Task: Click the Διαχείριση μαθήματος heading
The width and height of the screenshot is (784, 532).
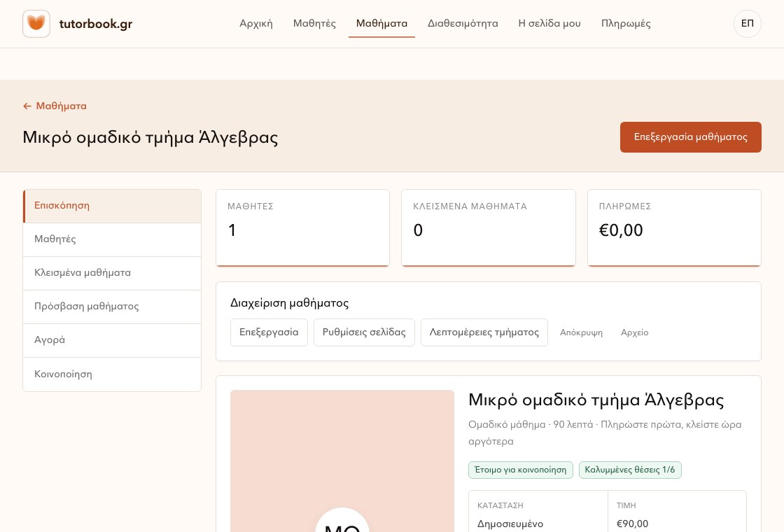Action: [x=290, y=303]
